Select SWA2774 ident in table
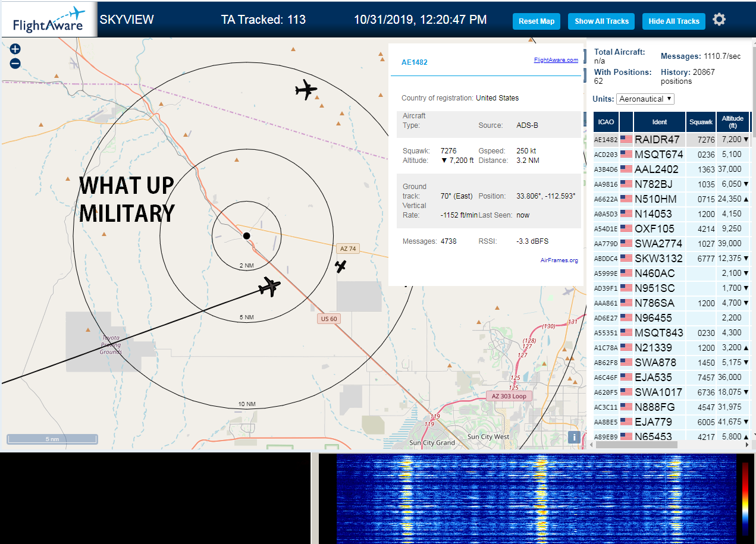Screen dimensions: 756x544 pos(658,244)
